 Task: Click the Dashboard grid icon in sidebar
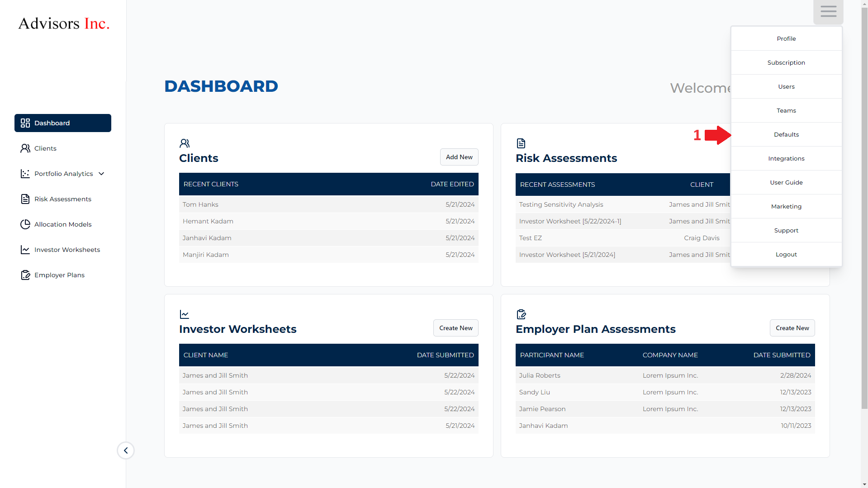coord(25,123)
